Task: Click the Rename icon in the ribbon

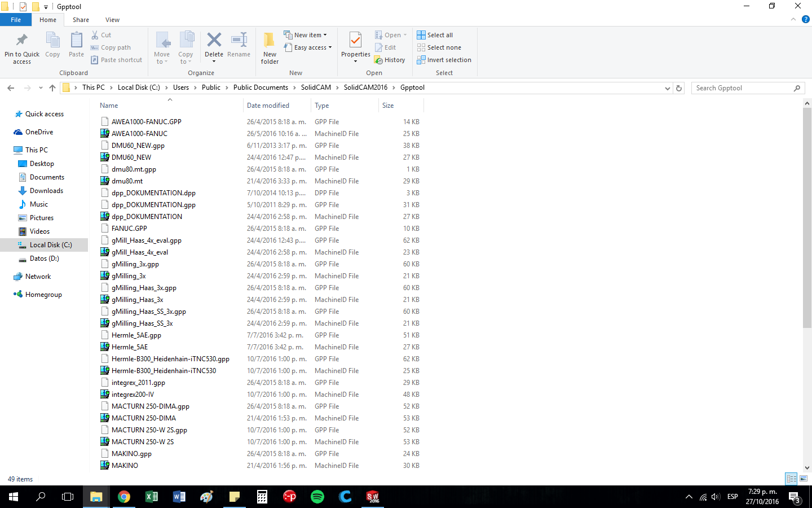Action: point(239,41)
